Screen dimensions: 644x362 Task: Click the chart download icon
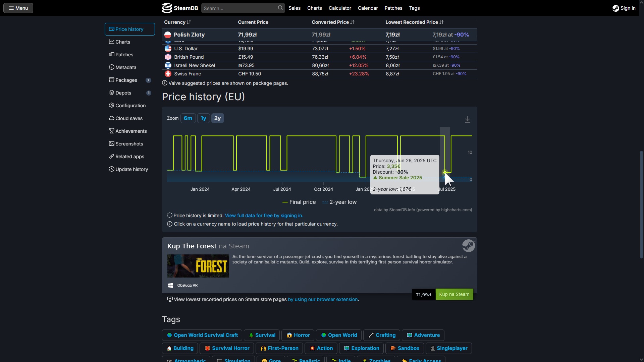pos(467,119)
